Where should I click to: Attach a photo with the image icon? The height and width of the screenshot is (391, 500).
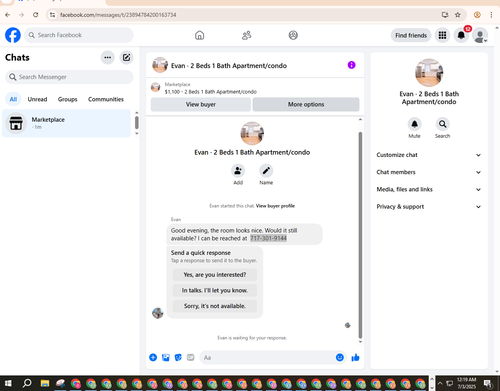click(166, 358)
